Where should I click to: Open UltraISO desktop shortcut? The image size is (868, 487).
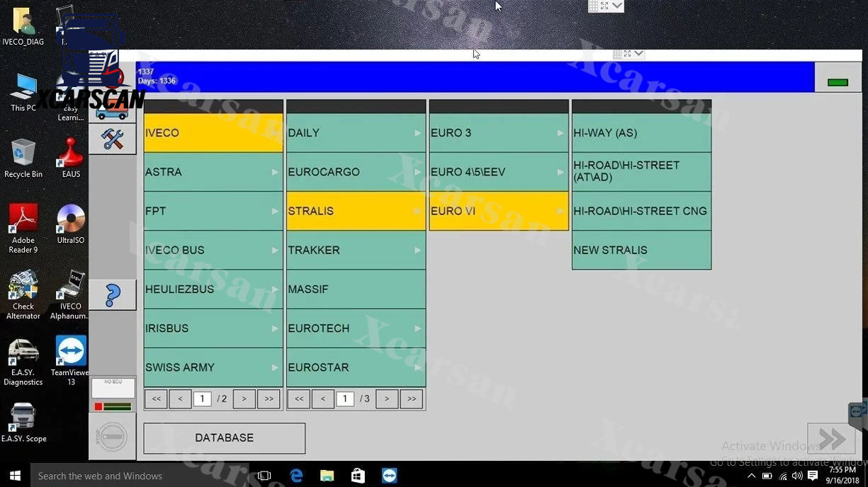[71, 224]
